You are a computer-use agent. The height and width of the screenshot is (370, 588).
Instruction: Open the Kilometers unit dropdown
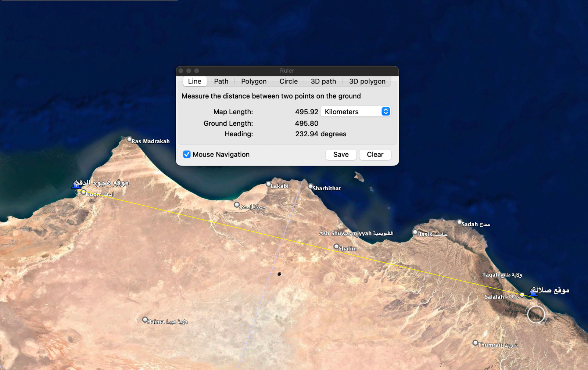[355, 112]
